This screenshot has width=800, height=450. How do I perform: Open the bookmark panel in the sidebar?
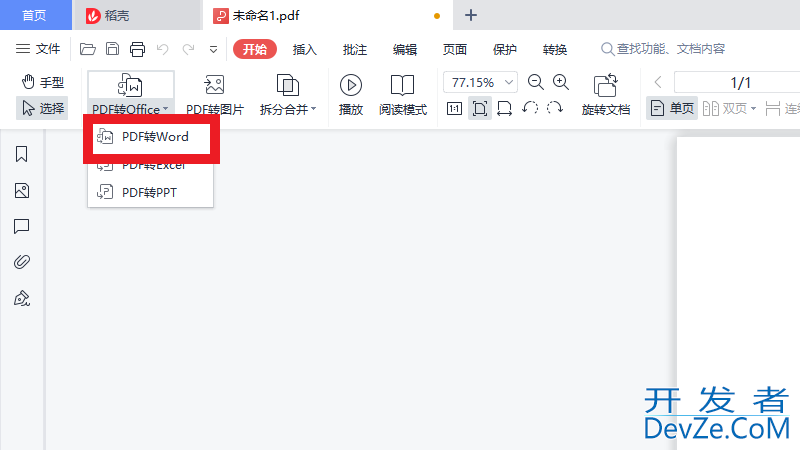click(x=21, y=154)
